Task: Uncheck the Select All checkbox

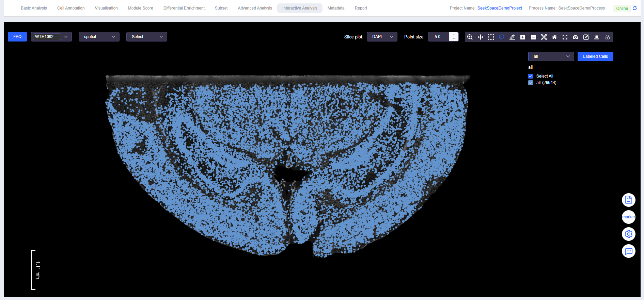Action: (x=531, y=76)
